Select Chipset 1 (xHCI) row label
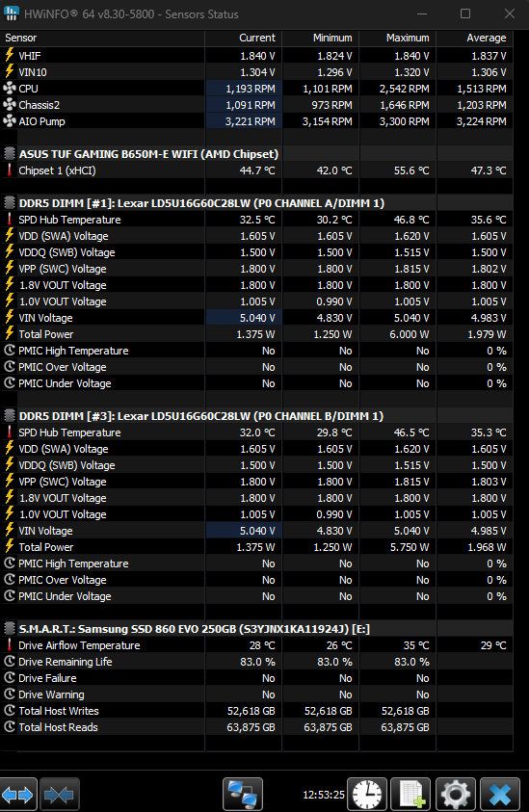The width and height of the screenshot is (529, 812). (57, 170)
